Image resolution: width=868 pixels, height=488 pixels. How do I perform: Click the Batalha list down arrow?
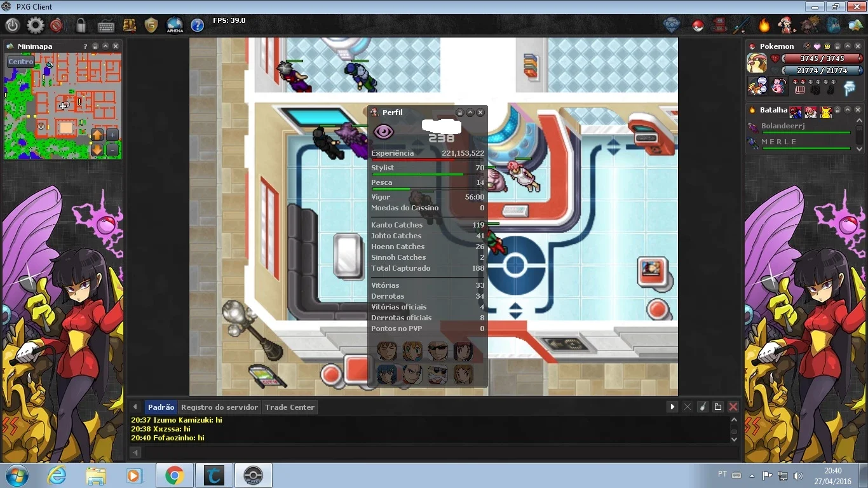tap(859, 149)
